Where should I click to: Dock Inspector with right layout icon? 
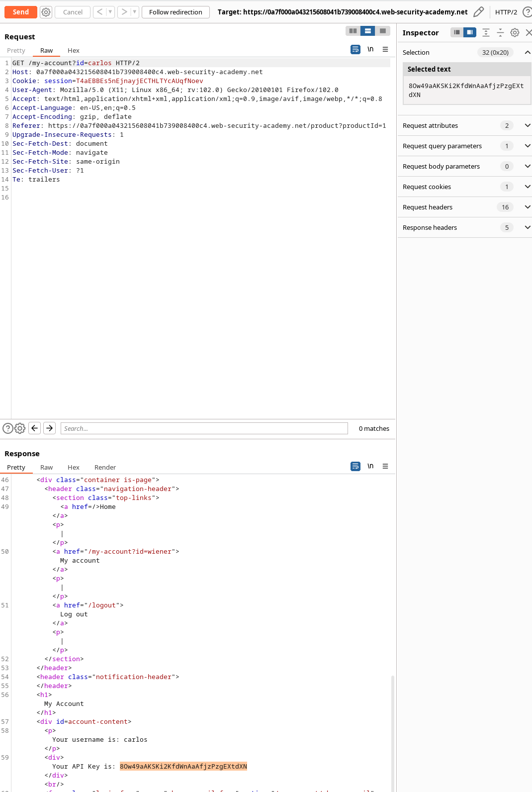coord(470,32)
